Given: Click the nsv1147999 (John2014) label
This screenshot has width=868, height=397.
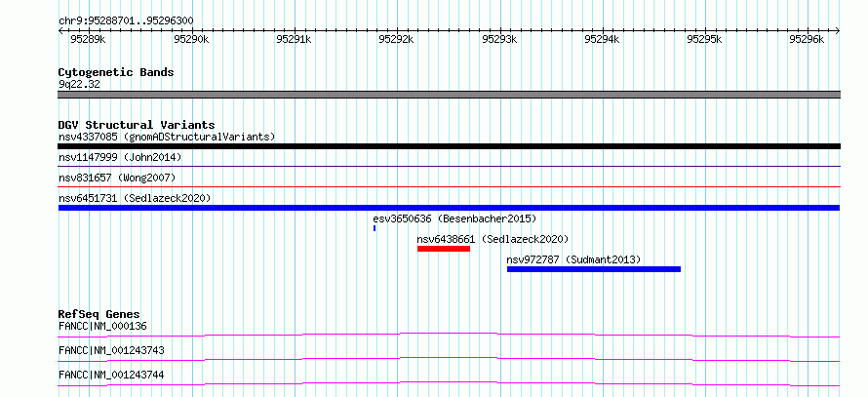Looking at the screenshot, I should pyautogui.click(x=120, y=157).
